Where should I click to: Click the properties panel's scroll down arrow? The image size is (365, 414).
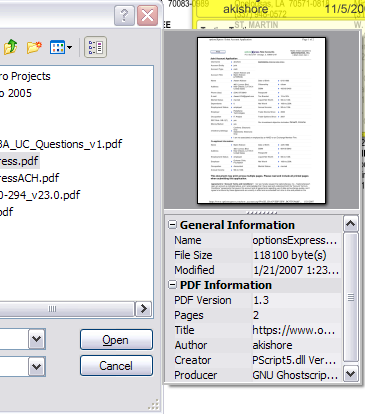pyautogui.click(x=350, y=374)
